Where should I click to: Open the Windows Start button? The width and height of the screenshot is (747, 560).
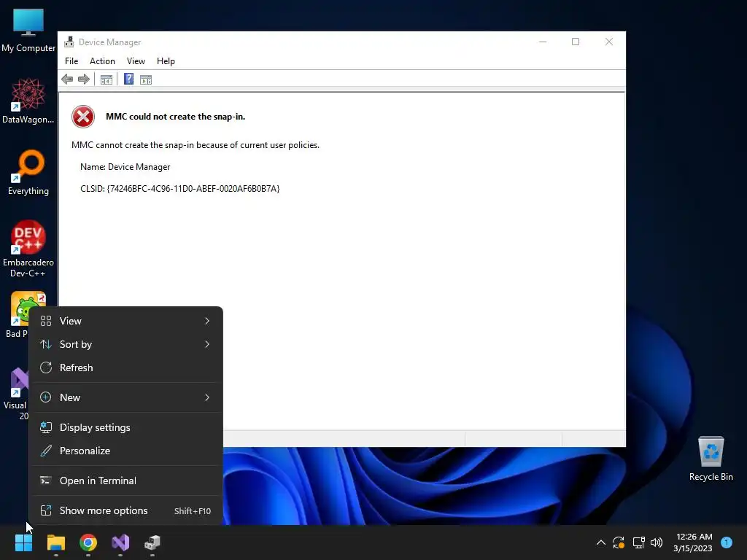[23, 542]
